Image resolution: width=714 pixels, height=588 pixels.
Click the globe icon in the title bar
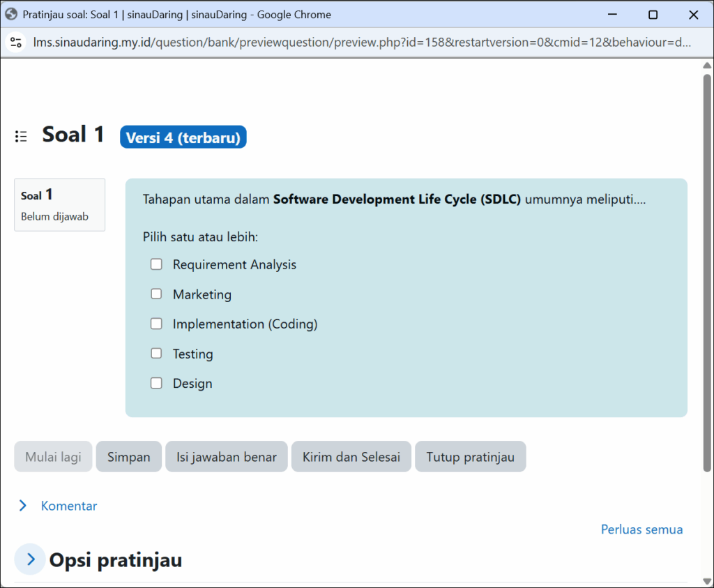point(11,14)
